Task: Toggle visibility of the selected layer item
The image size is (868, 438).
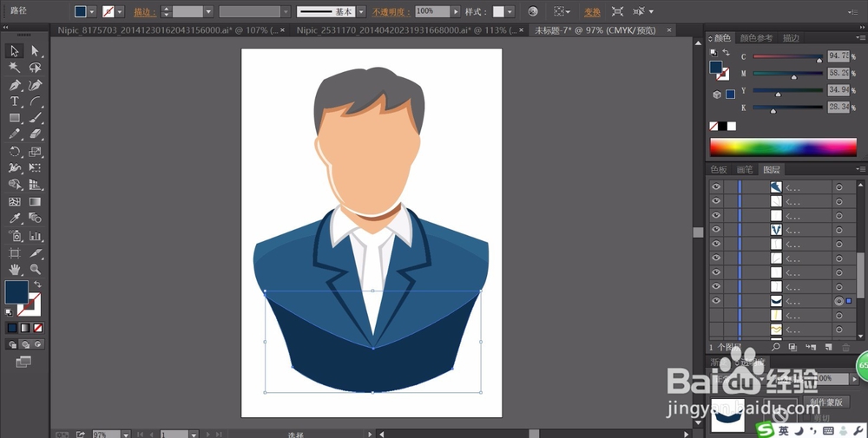Action: (716, 301)
